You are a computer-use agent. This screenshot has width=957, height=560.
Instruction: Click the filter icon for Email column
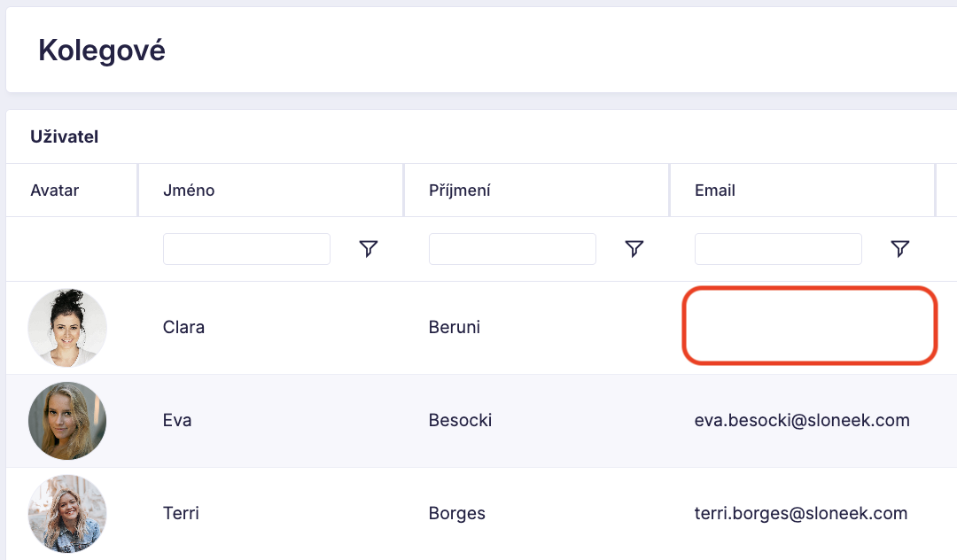coord(899,249)
